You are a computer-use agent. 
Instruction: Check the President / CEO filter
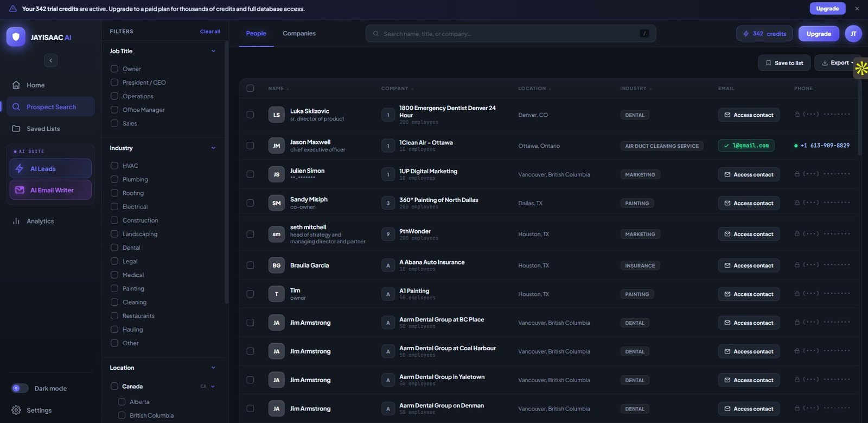[x=114, y=83]
